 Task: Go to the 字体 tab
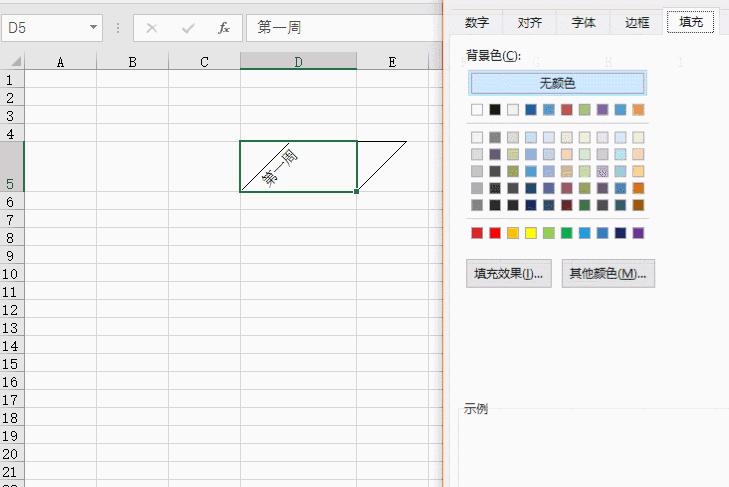click(584, 22)
